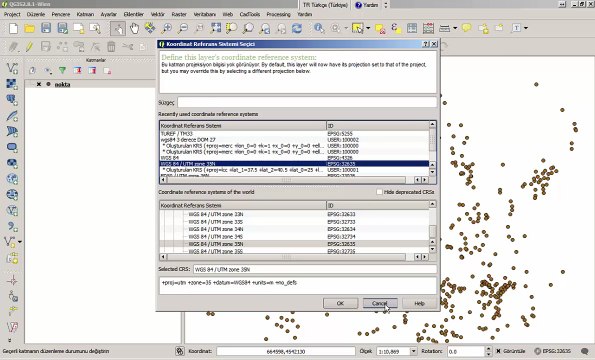Toggle visibility of the nokta layer
595x360 pixels.
tap(39, 84)
